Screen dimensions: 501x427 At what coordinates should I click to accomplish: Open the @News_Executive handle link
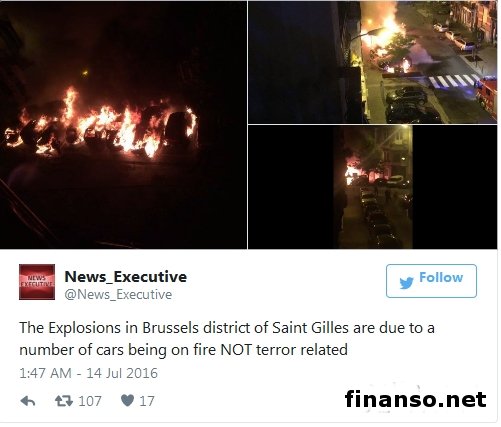[x=118, y=295]
